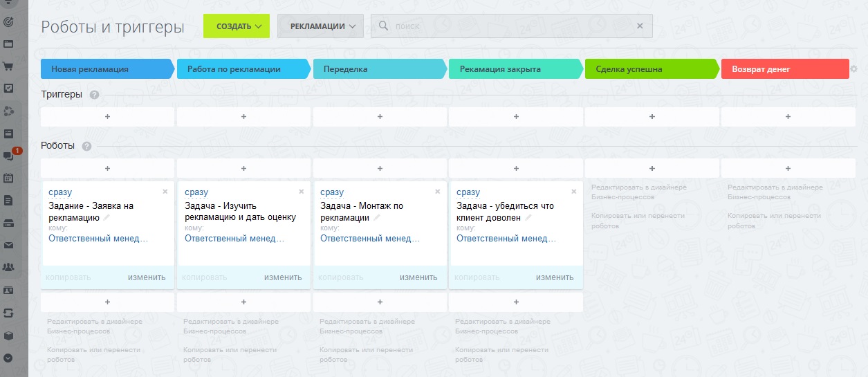The width and height of the screenshot is (868, 377).
Task: Clear the search field with X
Action: [640, 26]
